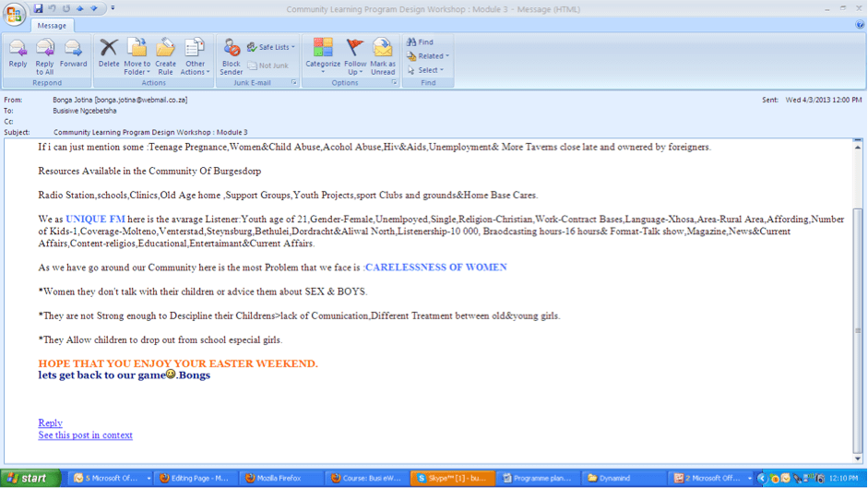
Task: Click the vertical scrollbar thumb
Action: click(x=858, y=330)
